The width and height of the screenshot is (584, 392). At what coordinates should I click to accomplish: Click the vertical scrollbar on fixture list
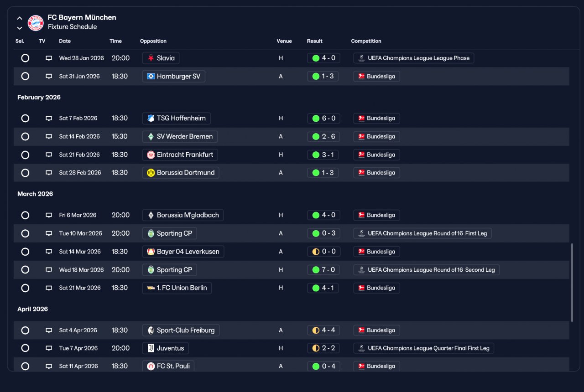point(572,283)
